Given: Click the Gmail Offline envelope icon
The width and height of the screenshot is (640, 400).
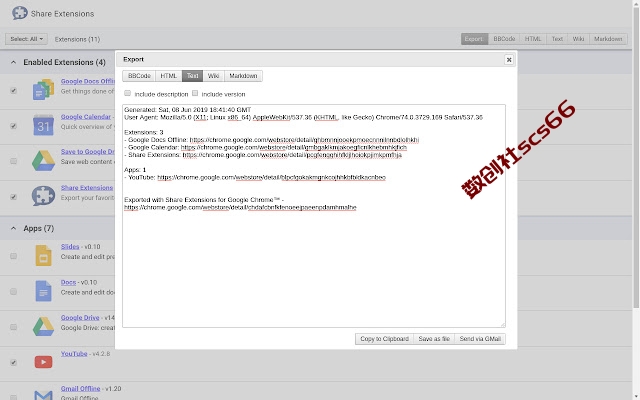Looking at the screenshot, I should pyautogui.click(x=43, y=395).
